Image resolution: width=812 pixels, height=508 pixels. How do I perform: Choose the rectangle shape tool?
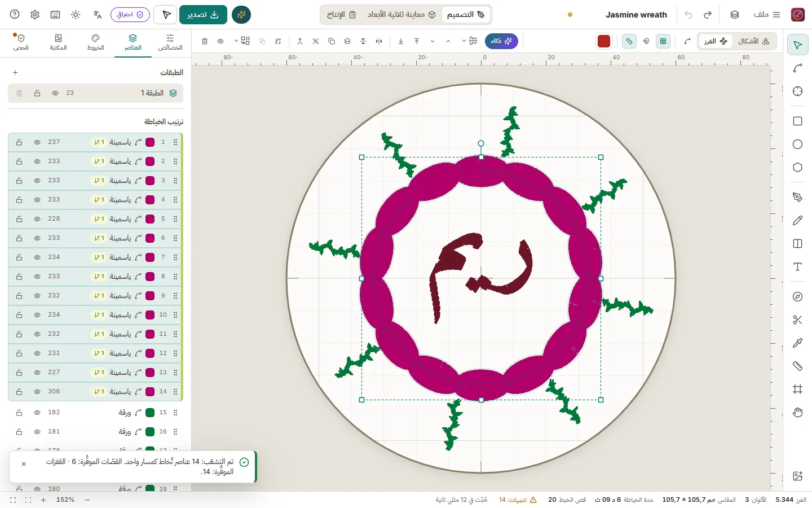click(797, 121)
